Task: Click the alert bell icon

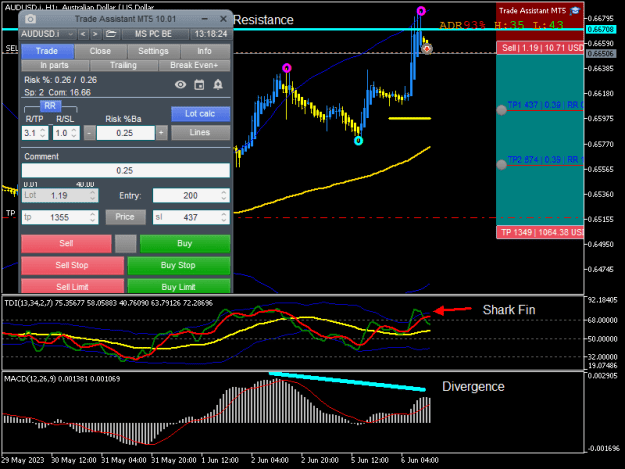Action: pyautogui.click(x=218, y=84)
